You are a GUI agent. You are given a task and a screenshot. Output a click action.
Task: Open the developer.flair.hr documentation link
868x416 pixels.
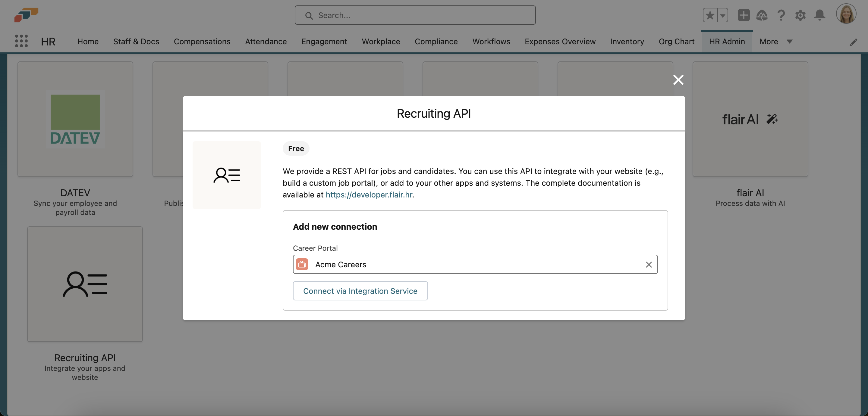coord(369,194)
